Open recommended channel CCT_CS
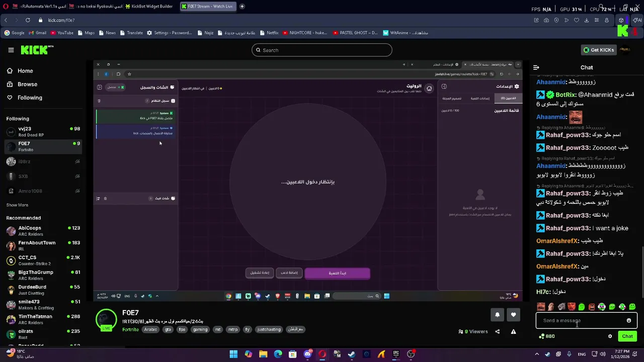644x362 pixels. (43, 260)
